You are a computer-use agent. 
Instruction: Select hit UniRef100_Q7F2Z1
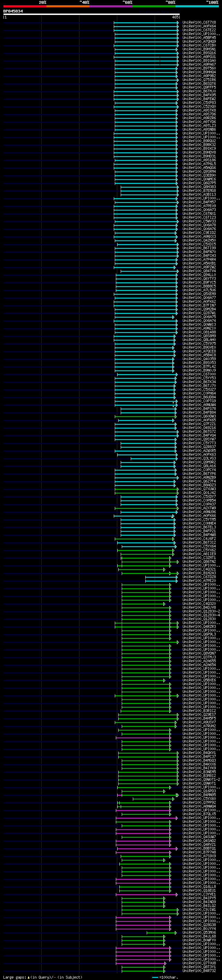tap(199, 424)
